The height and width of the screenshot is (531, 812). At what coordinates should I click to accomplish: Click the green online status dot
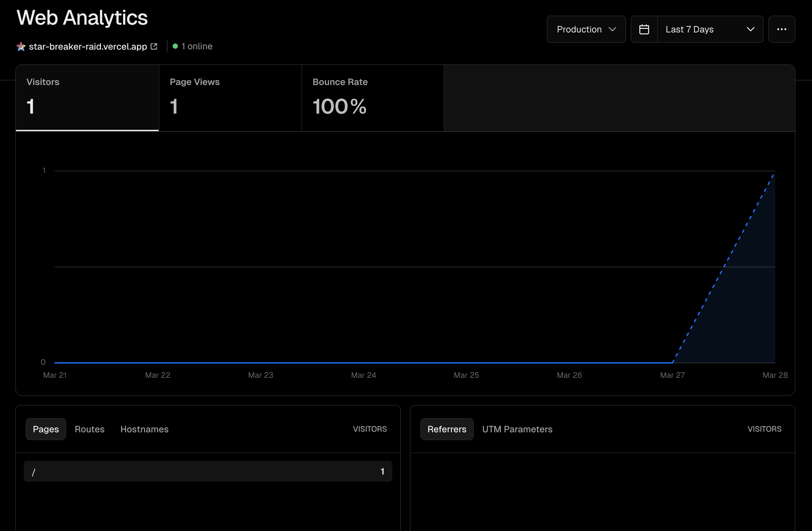(175, 46)
